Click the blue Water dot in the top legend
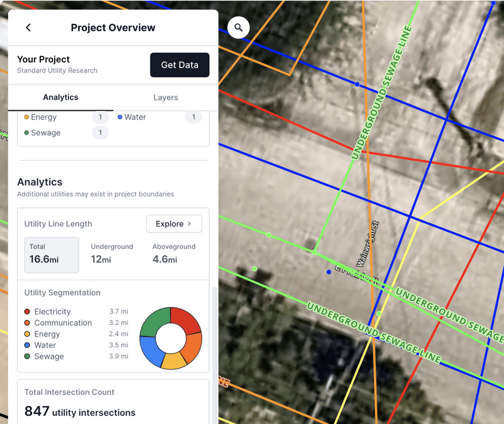 (x=120, y=117)
